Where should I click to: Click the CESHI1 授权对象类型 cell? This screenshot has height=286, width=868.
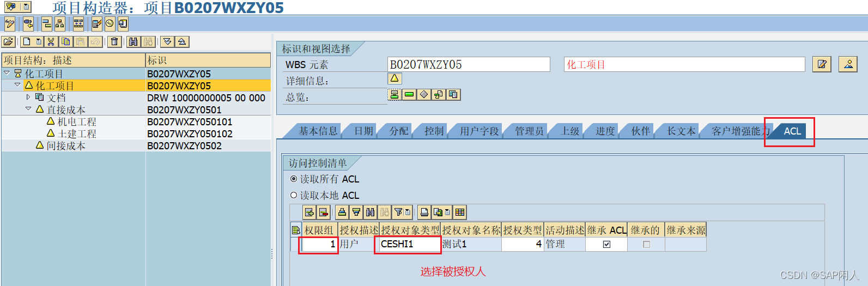click(410, 244)
